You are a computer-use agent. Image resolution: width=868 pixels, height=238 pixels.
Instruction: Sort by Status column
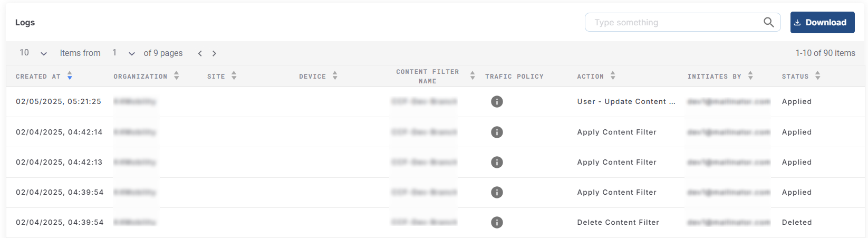817,76
